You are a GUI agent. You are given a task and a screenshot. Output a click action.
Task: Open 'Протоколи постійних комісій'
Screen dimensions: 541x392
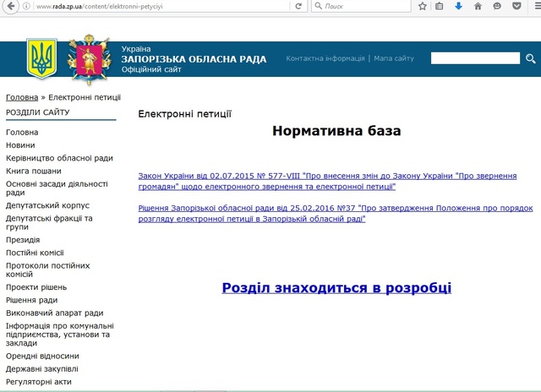coord(47,270)
